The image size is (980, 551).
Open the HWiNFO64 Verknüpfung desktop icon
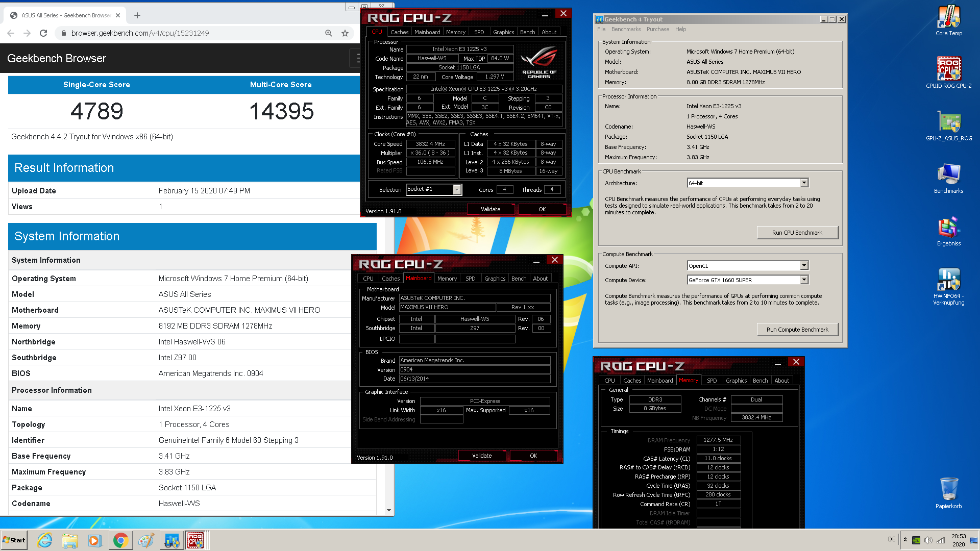(x=948, y=287)
